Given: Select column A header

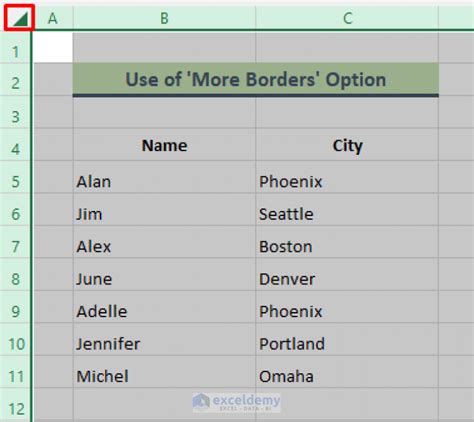Looking at the screenshot, I should point(53,18).
